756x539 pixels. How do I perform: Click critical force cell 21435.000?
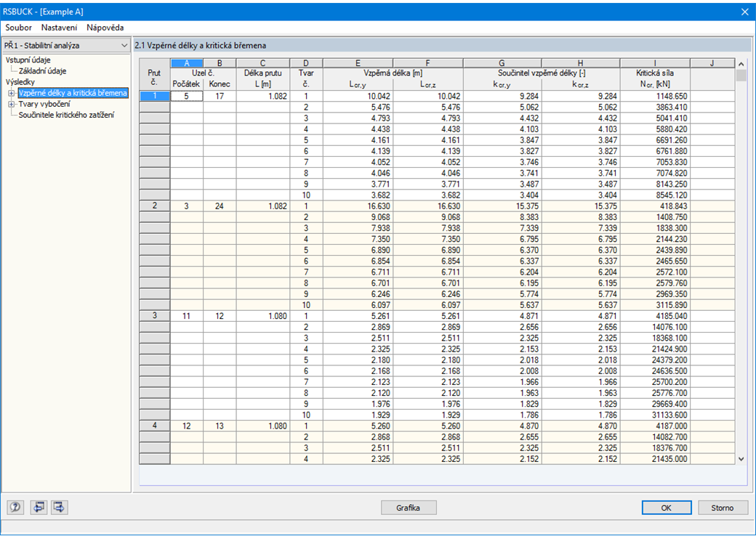click(655, 459)
